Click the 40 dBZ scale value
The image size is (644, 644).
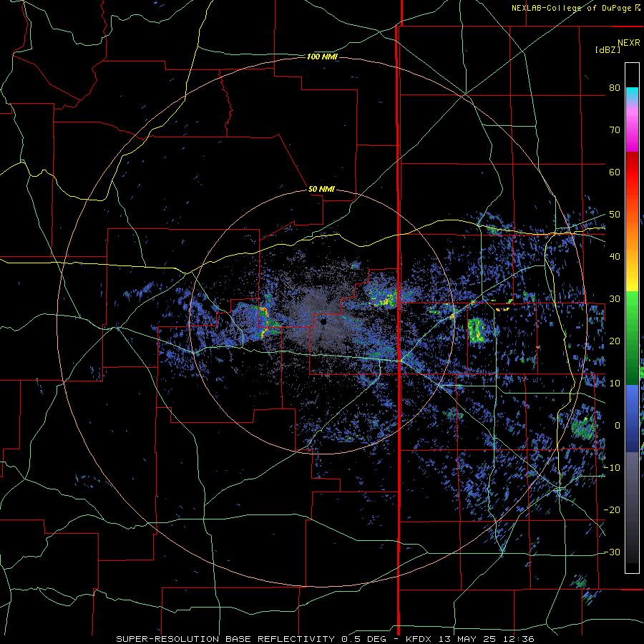pos(615,257)
